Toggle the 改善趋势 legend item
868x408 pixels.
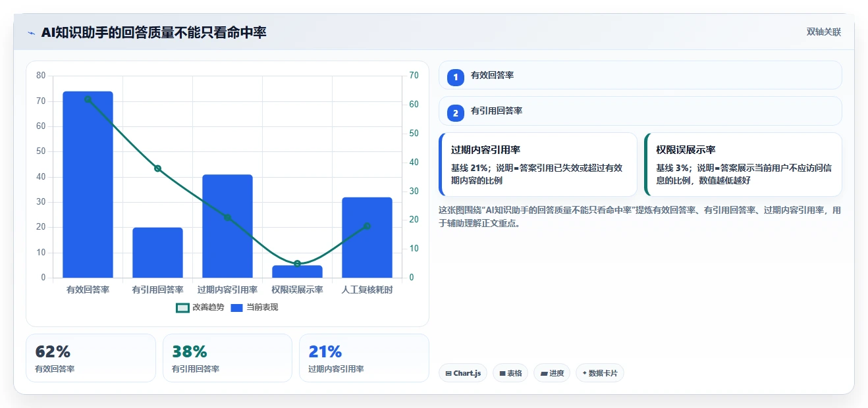click(200, 307)
